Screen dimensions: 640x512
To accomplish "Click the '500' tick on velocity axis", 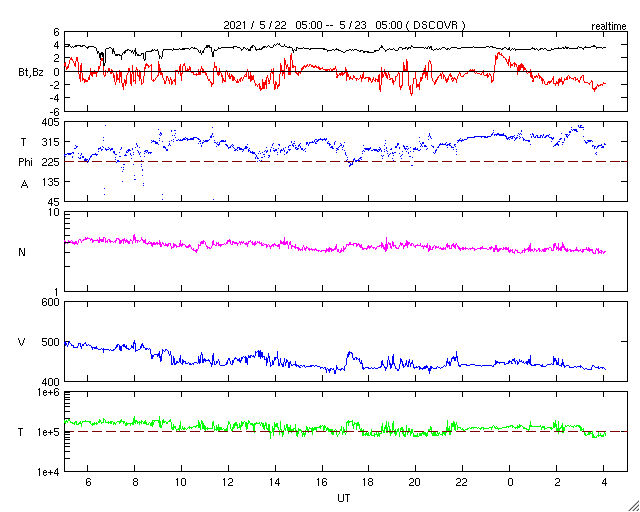I will pyautogui.click(x=51, y=342).
